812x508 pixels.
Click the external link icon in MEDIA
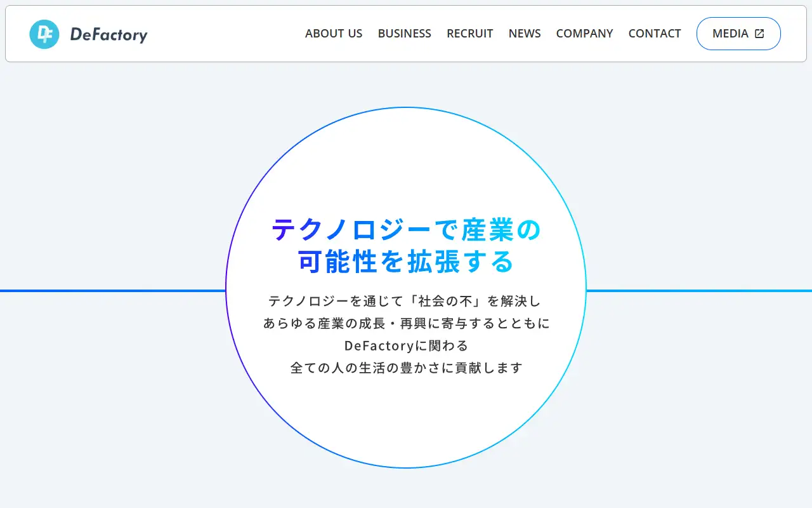point(759,34)
